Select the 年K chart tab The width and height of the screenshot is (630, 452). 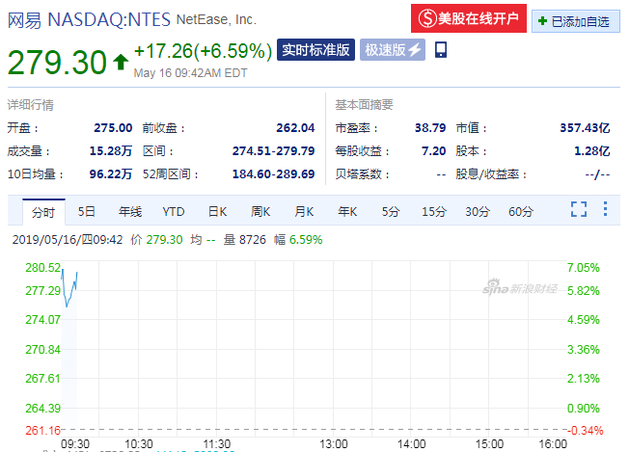[x=347, y=211]
